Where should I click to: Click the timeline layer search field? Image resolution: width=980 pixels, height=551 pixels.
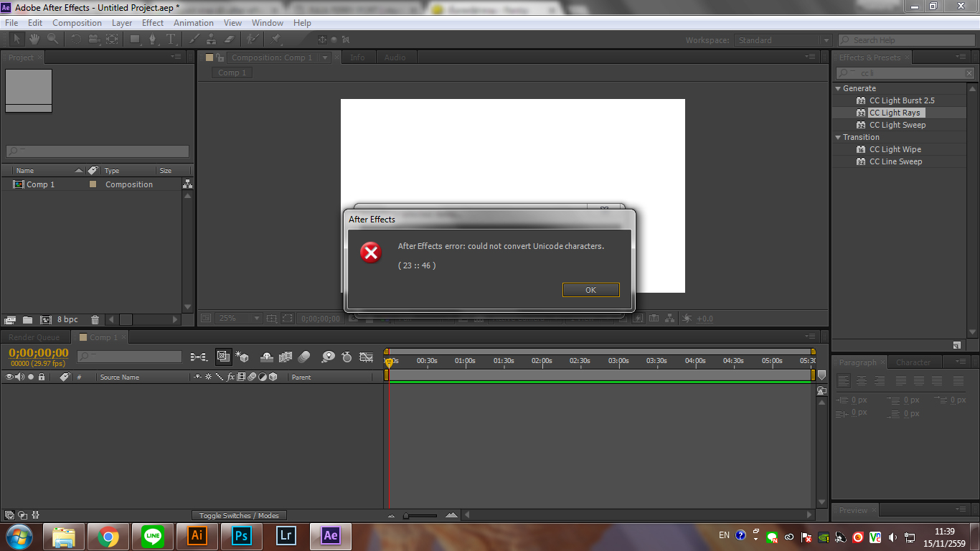[129, 356]
